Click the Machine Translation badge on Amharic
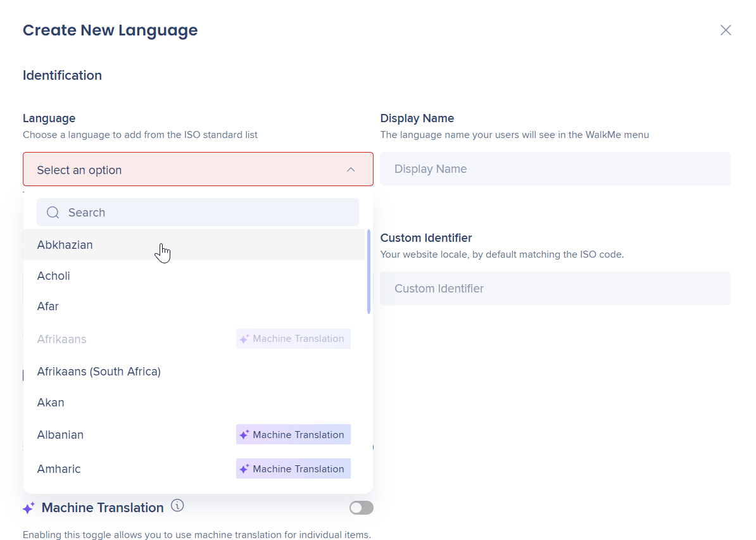This screenshot has width=756, height=540. [293, 469]
